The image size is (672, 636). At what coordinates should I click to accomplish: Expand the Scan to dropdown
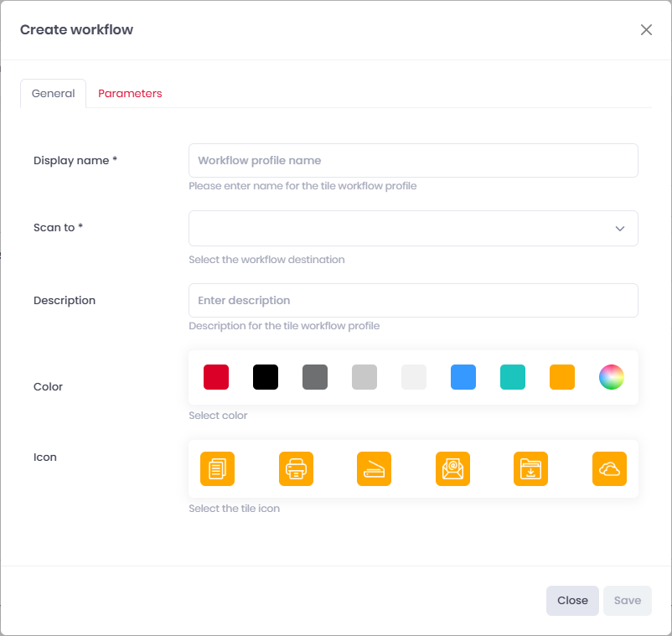point(413,228)
